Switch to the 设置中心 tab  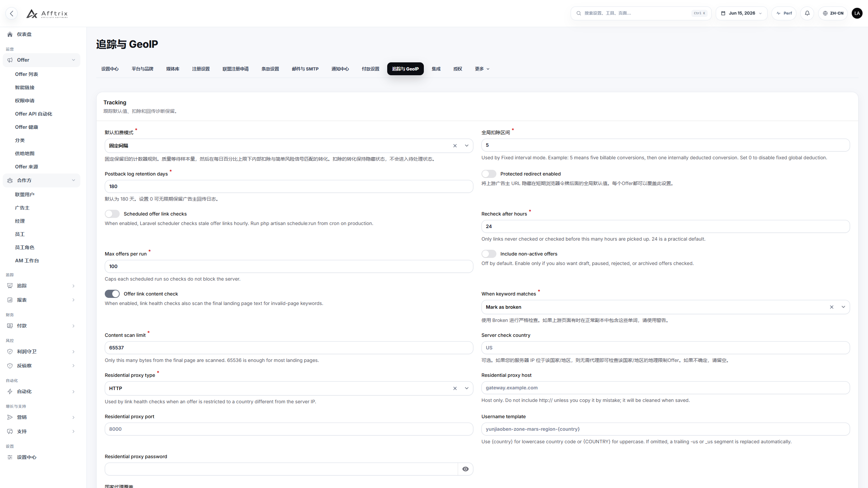pyautogui.click(x=110, y=69)
